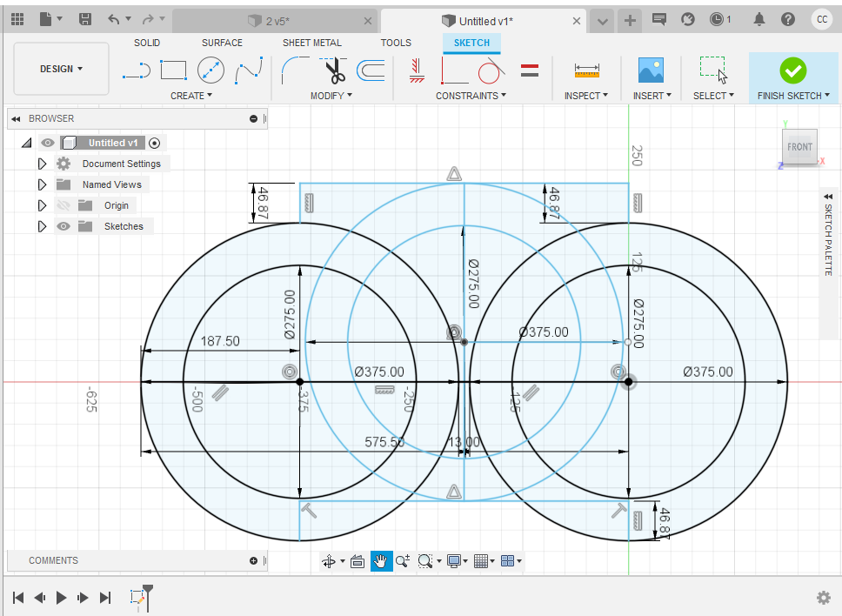The width and height of the screenshot is (842, 616).
Task: Expand the Origin node
Action: [42, 205]
